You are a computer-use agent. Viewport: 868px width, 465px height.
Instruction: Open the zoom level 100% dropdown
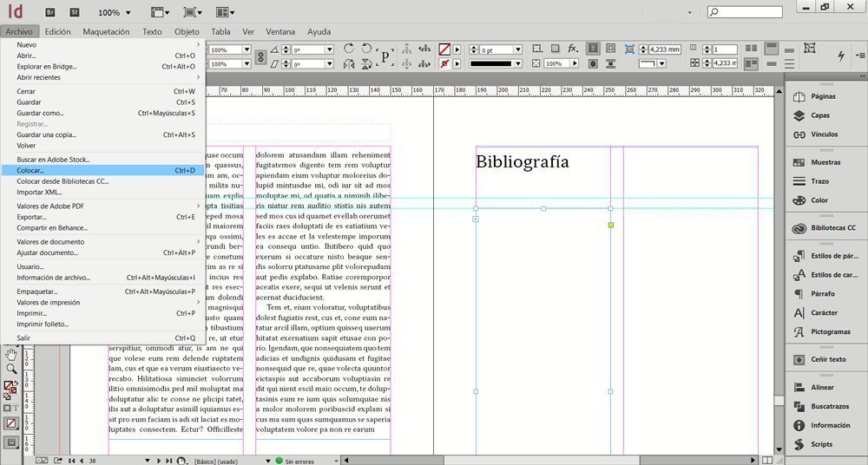(x=128, y=13)
